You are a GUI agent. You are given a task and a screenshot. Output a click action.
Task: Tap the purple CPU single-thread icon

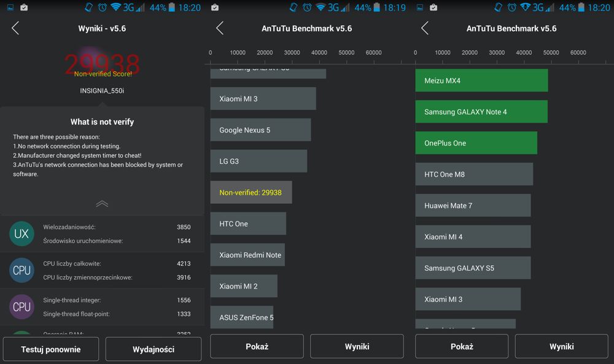coord(21,307)
